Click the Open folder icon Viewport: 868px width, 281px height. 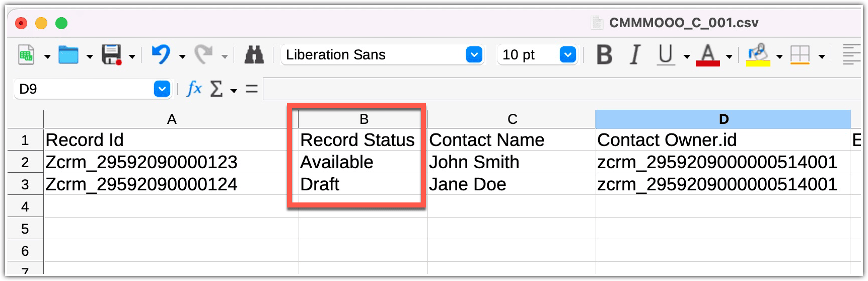68,55
